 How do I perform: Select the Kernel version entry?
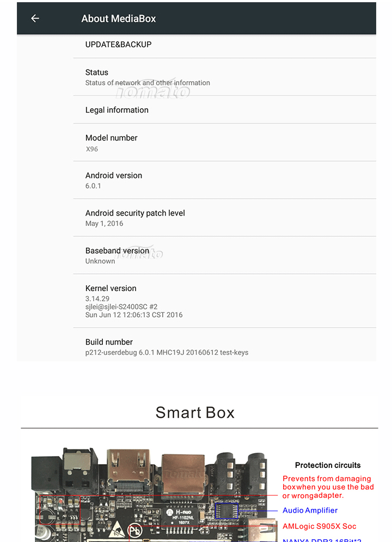click(224, 301)
